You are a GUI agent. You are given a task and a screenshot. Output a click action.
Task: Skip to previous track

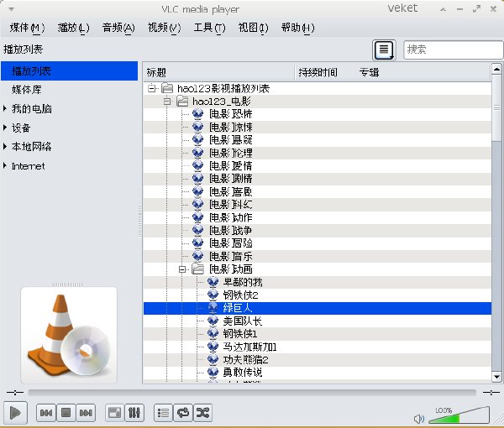[x=46, y=413]
